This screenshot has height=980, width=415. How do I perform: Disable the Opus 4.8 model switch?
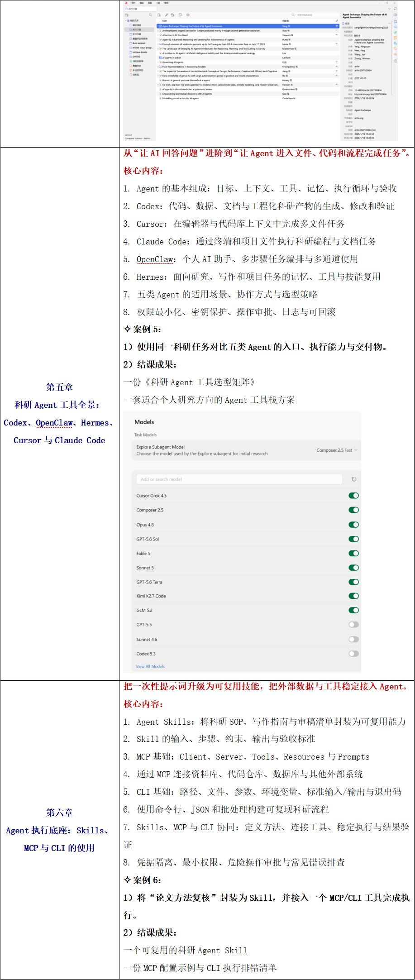[354, 525]
